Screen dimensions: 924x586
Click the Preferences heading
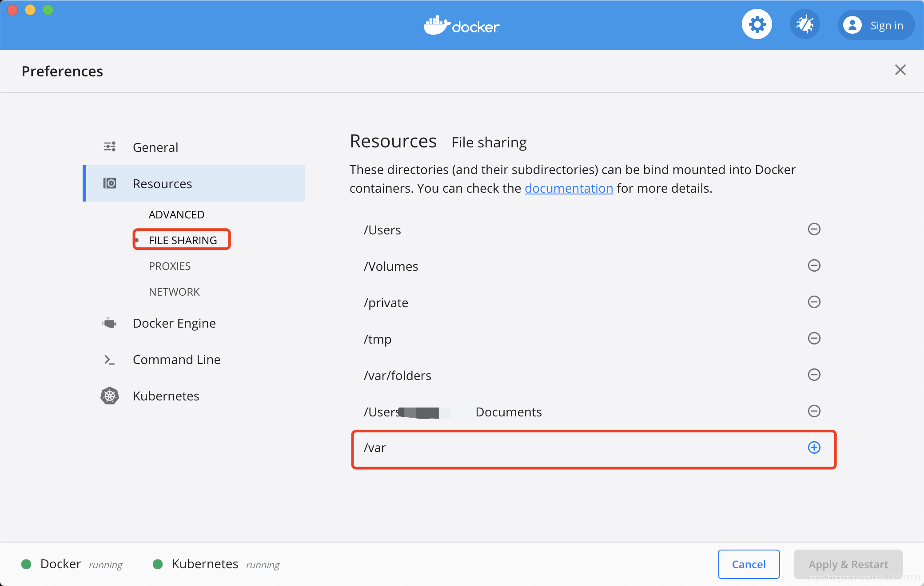62,71
